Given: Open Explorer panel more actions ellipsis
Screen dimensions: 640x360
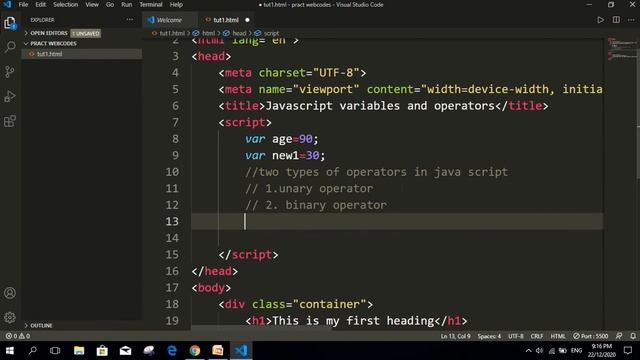Looking at the screenshot, I should [129, 20].
